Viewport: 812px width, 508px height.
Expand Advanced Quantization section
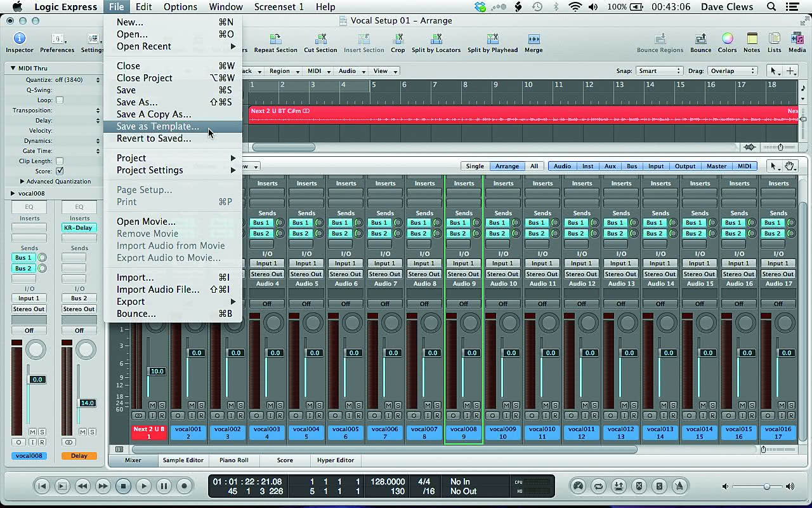pos(23,182)
